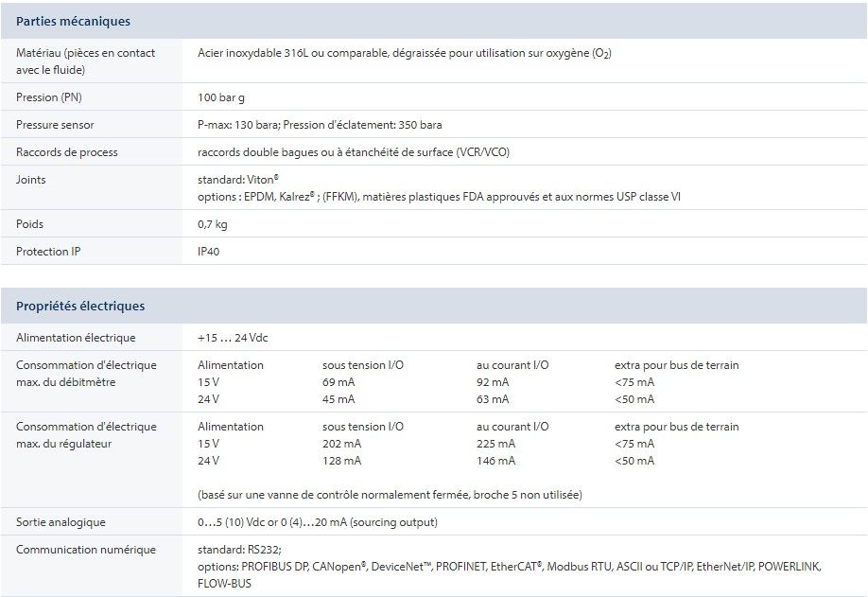Select the IP40 protection value
The image size is (868, 597).
209,252
